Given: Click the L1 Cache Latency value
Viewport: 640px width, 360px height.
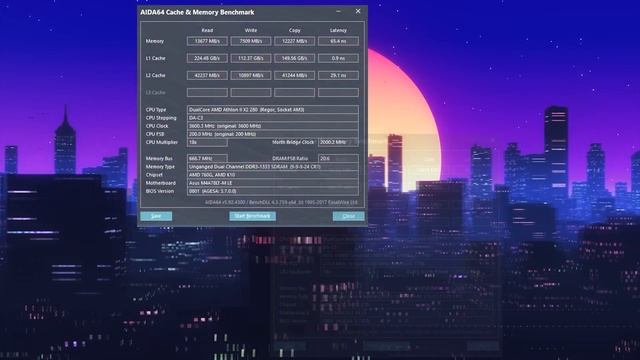Looking at the screenshot, I should click(338, 58).
